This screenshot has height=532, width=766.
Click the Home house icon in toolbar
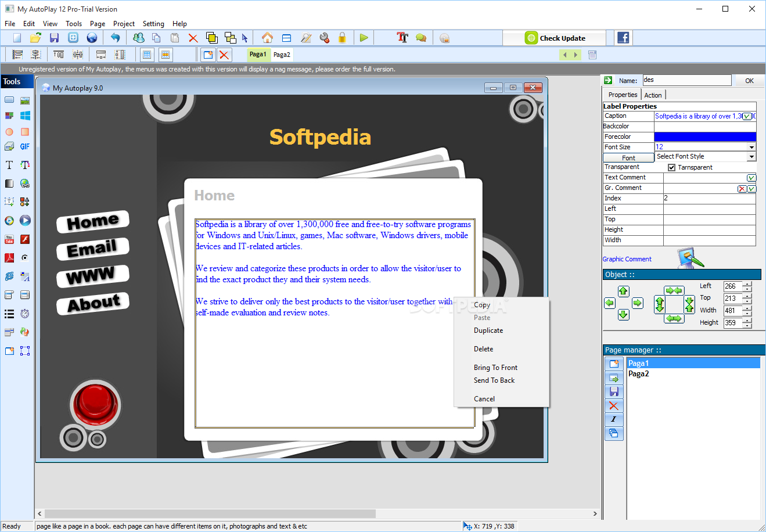coord(267,38)
